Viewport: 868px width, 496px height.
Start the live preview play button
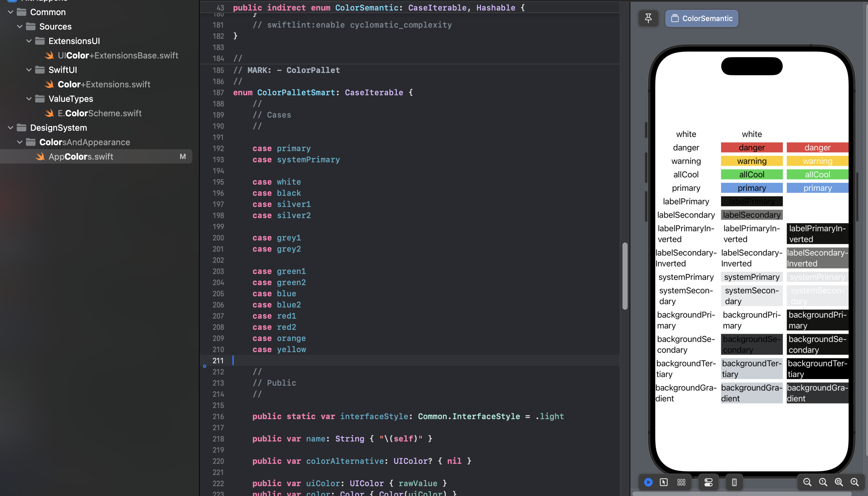click(648, 482)
